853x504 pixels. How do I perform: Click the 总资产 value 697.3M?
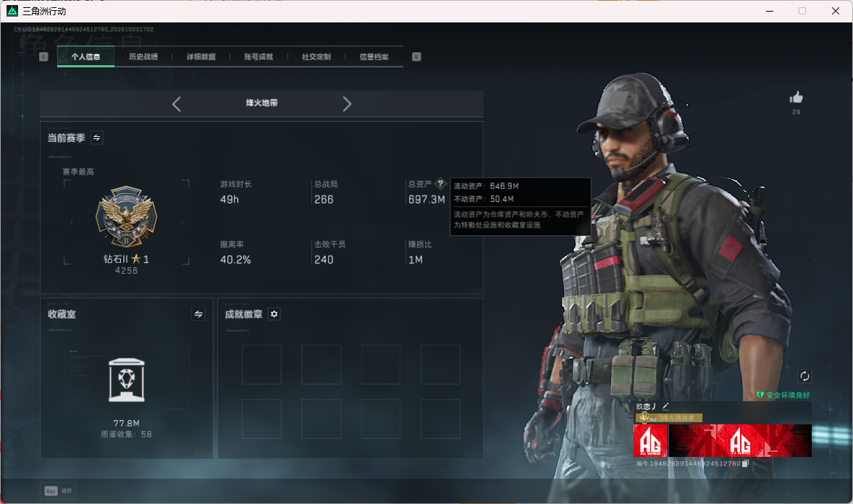[426, 200]
